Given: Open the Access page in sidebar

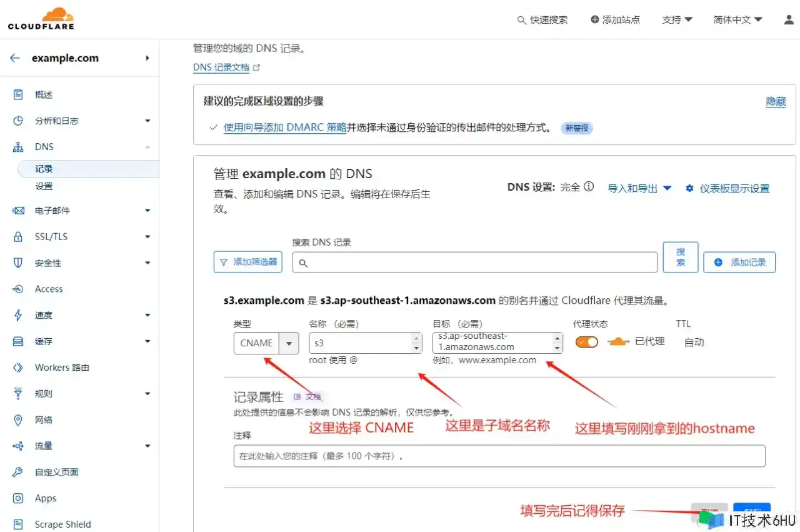Looking at the screenshot, I should click(49, 289).
